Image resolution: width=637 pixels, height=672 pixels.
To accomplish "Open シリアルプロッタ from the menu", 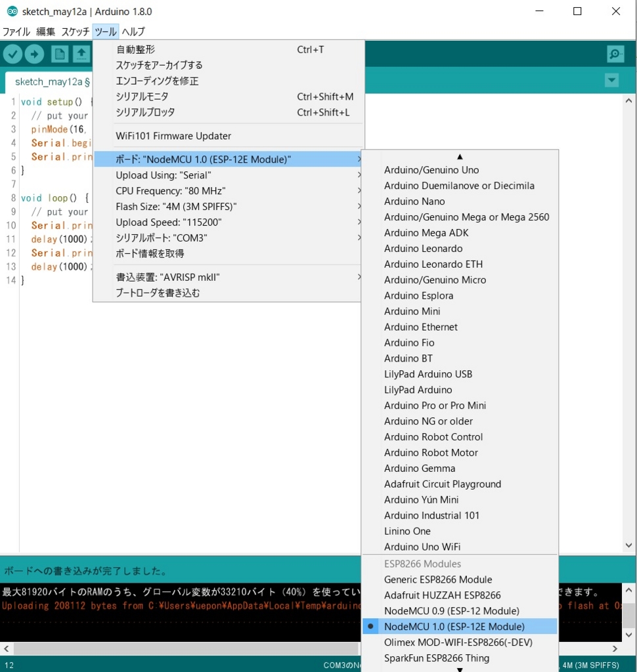I will pos(227,112).
